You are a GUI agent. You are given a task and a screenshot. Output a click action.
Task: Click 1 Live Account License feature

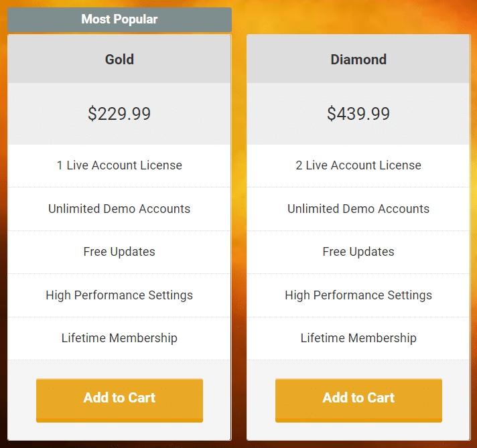119,165
